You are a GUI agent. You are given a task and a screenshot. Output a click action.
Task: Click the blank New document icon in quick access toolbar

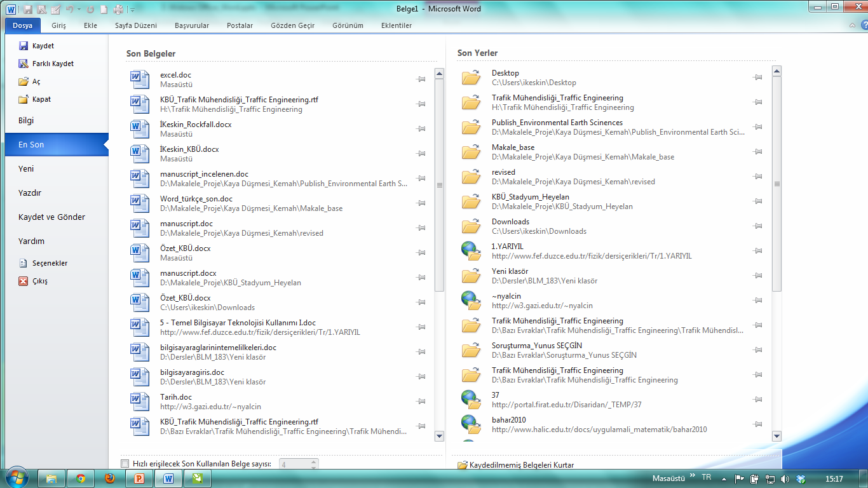point(104,10)
